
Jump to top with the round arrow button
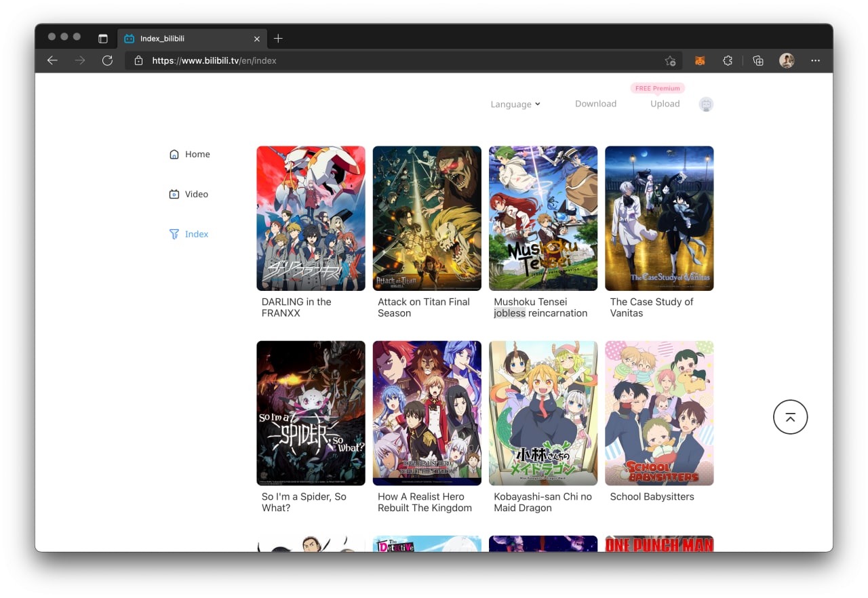pos(790,417)
